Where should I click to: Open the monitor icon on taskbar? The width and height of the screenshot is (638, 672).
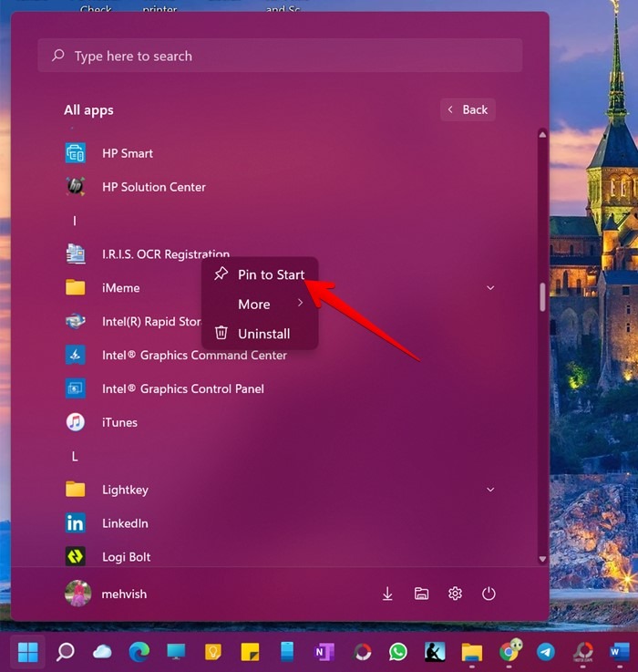tap(176, 652)
